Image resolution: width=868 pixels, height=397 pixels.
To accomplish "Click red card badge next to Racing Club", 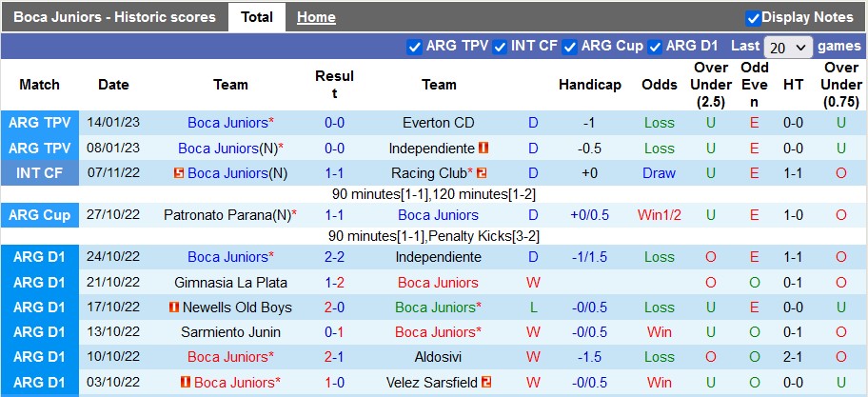I will (x=482, y=173).
